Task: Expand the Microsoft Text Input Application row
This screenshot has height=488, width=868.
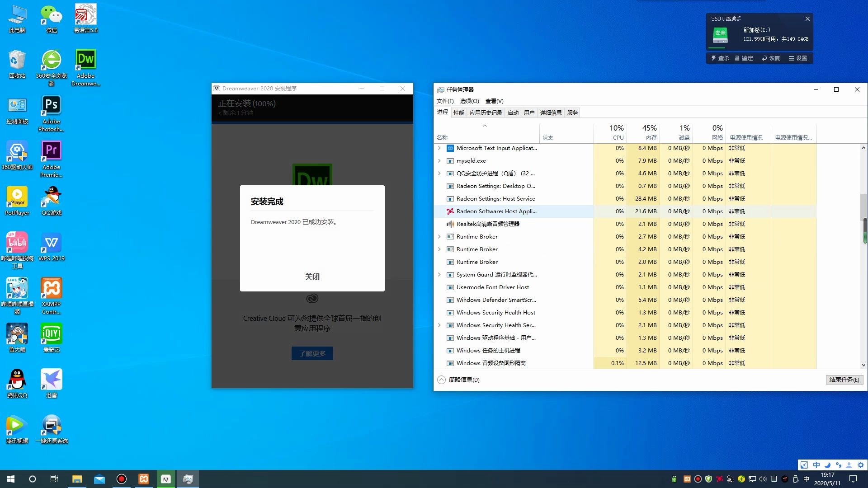Action: click(x=439, y=148)
